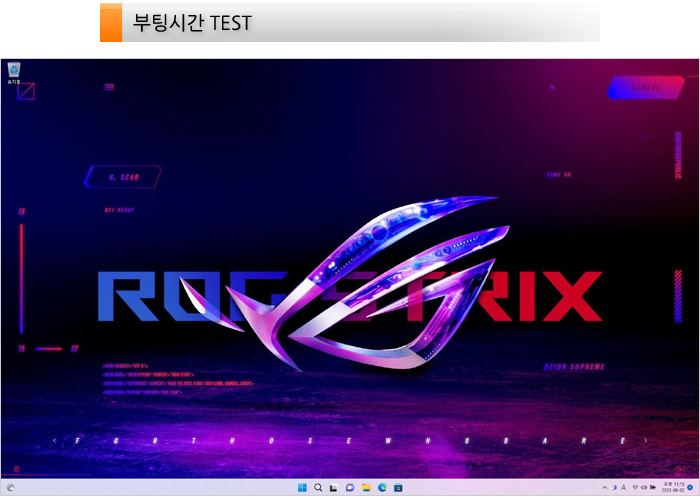Open taskbar Search magnifier
The image size is (700, 499).
pos(318,487)
